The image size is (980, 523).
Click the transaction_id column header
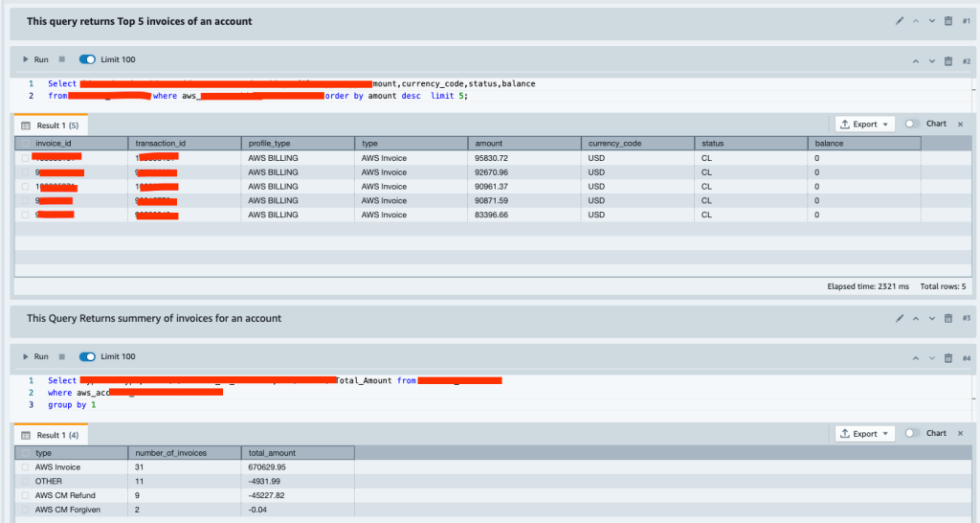tap(185, 144)
